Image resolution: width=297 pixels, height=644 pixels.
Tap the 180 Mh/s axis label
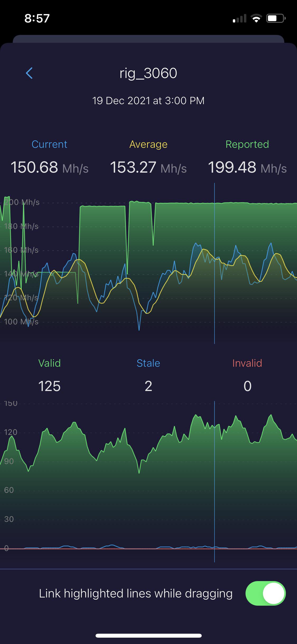(x=21, y=226)
